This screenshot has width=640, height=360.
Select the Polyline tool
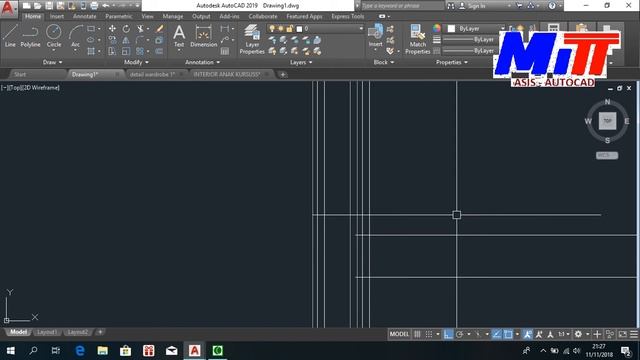coord(30,36)
